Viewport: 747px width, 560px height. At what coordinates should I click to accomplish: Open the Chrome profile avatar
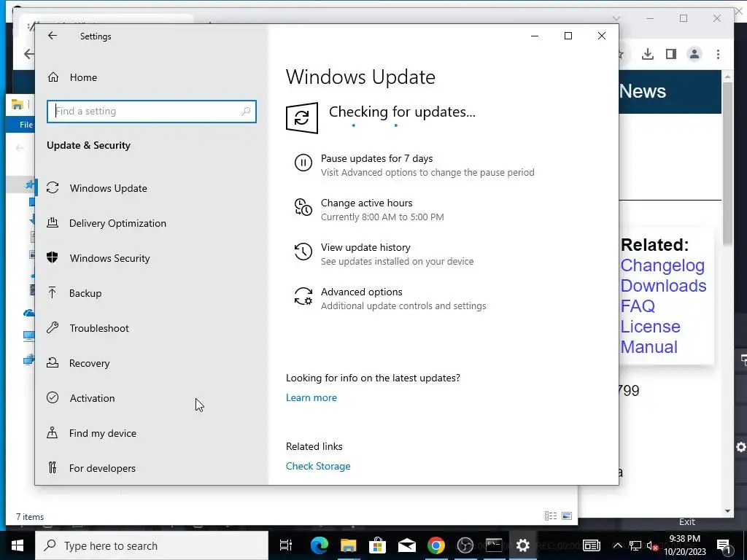point(694,54)
